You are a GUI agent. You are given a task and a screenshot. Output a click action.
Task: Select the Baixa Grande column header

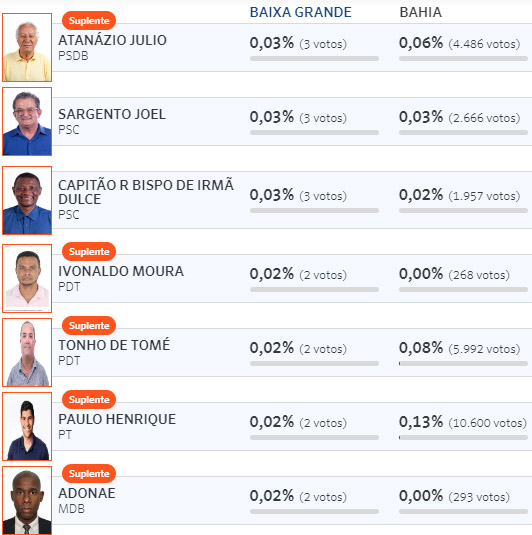click(x=300, y=12)
